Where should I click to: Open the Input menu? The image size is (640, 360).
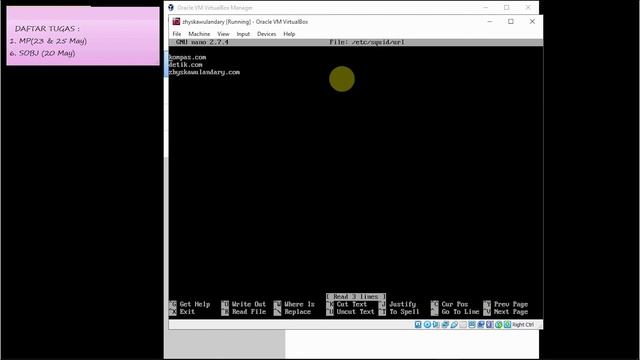[x=243, y=34]
